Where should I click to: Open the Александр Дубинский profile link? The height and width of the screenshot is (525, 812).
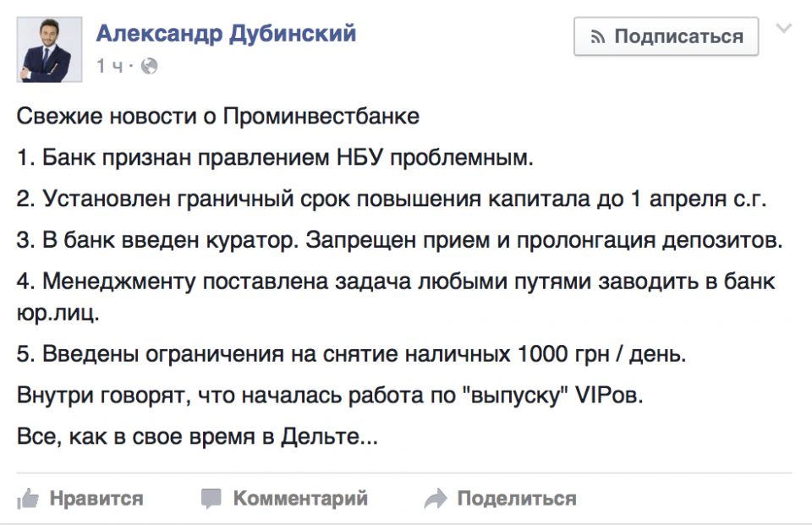tap(226, 33)
